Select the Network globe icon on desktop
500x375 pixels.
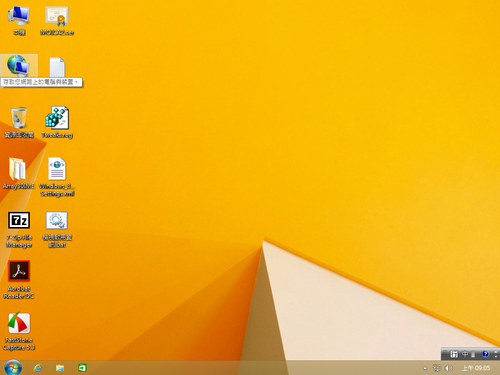point(18,65)
